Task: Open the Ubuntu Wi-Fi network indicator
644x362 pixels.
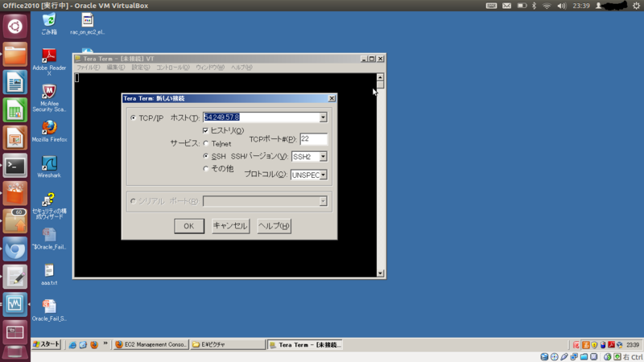Action: [x=547, y=6]
